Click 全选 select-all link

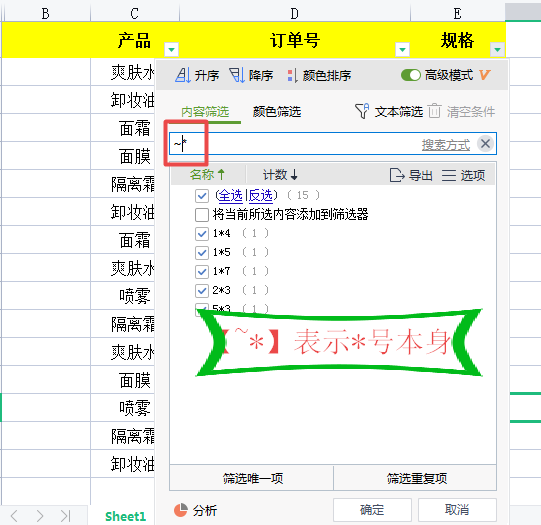click(230, 196)
